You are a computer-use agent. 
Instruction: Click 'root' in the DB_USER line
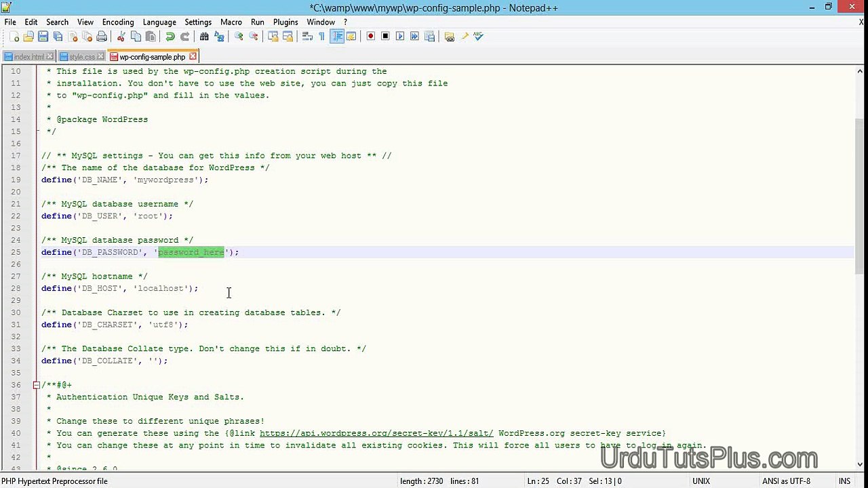point(148,216)
